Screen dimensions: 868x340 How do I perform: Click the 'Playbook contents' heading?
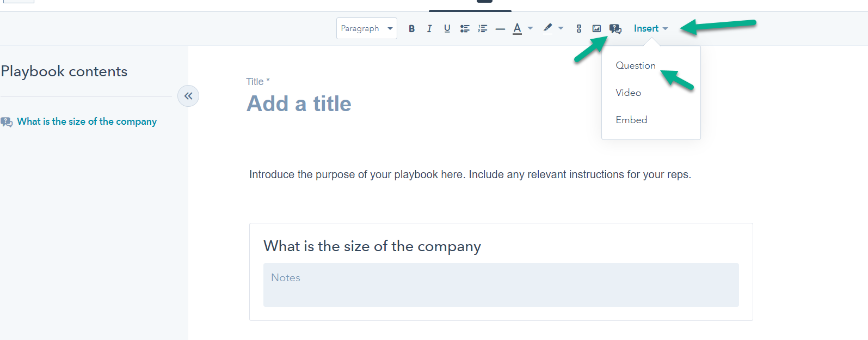(x=64, y=71)
